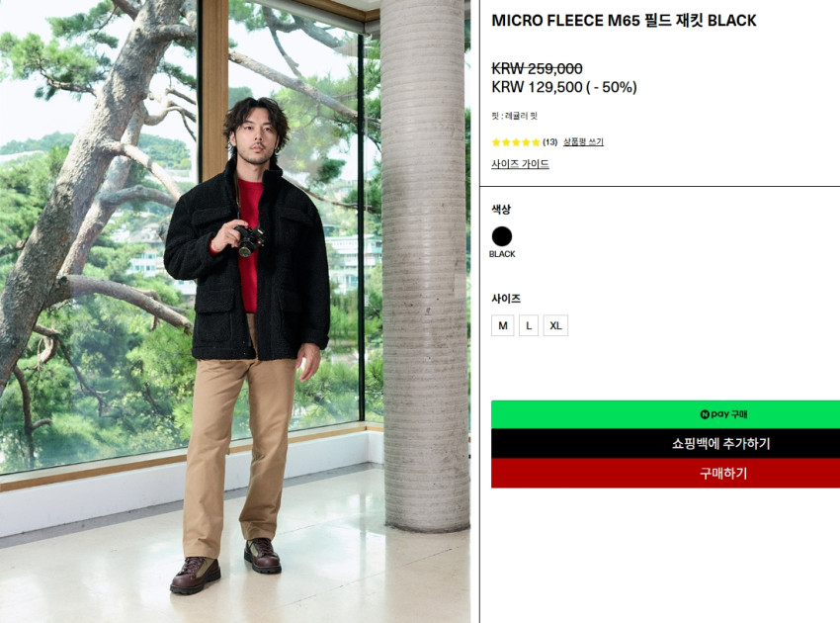Click the 사이즈 section heading
Viewport: 840px width, 623px height.
(506, 299)
